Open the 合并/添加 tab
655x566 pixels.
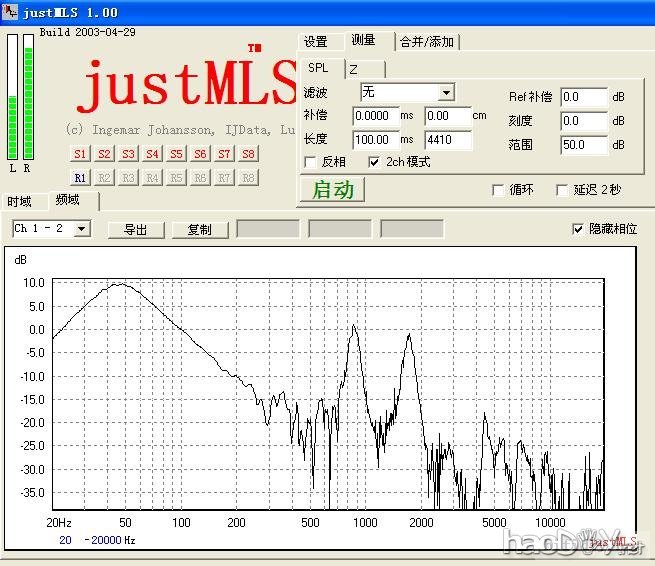point(426,42)
